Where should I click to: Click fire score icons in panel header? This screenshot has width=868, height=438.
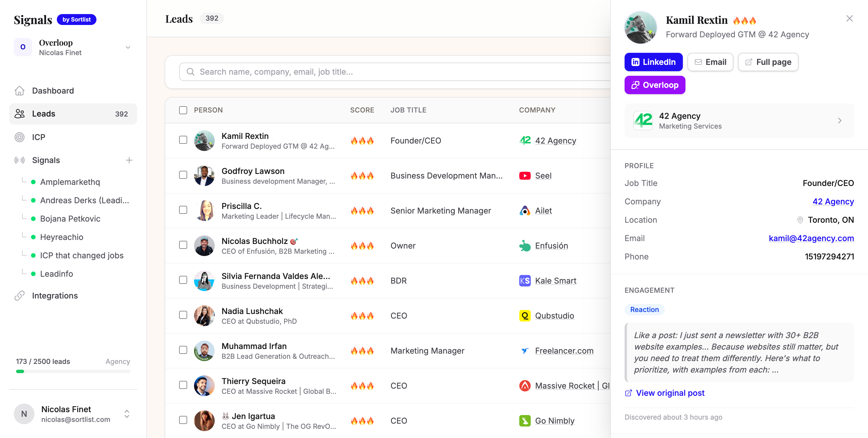(745, 21)
